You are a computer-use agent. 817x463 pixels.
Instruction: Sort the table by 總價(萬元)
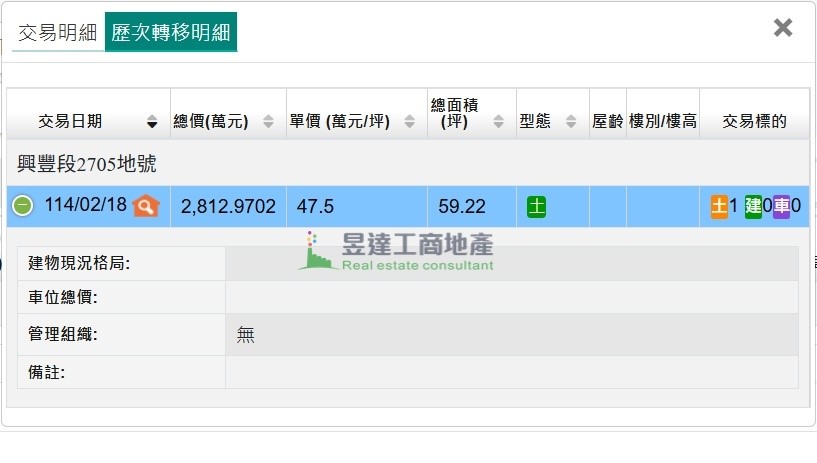tap(268, 122)
